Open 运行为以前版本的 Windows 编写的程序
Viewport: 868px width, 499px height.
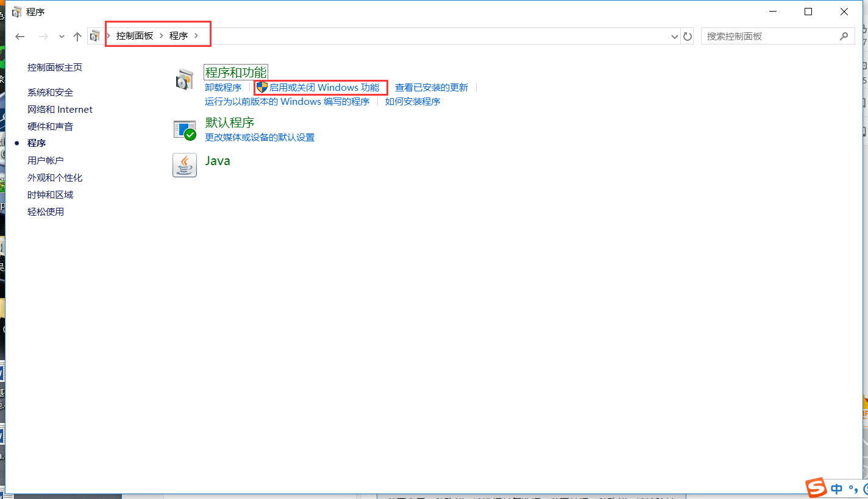click(x=287, y=101)
